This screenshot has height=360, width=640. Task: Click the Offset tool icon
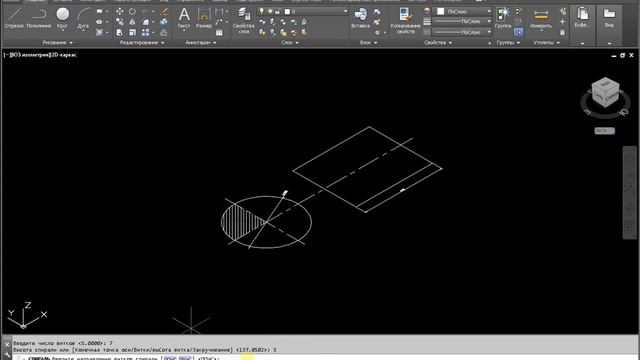pyautogui.click(x=164, y=32)
